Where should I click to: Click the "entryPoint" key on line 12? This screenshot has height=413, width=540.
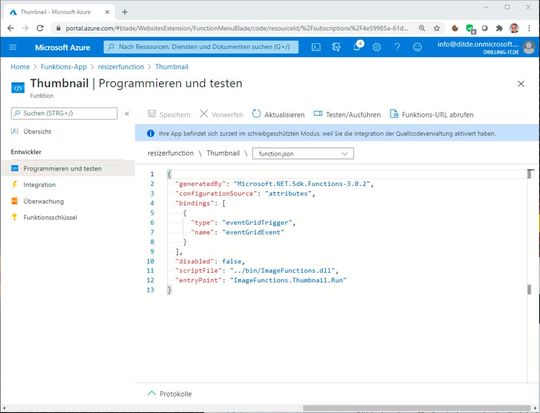198,280
